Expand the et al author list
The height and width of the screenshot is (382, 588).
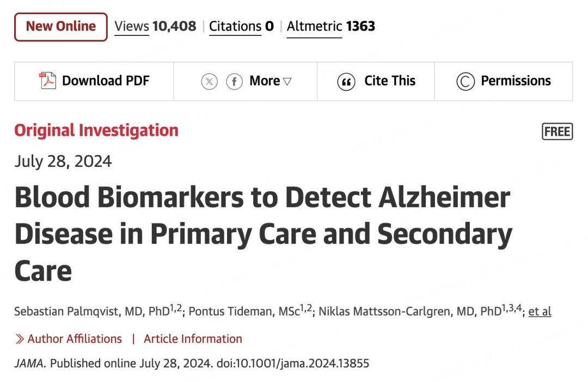(x=540, y=311)
